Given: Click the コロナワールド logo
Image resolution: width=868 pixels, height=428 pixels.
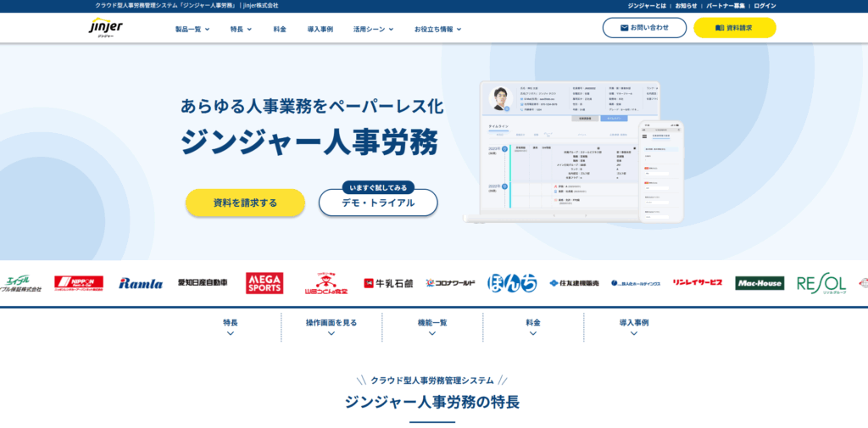Looking at the screenshot, I should [451, 283].
